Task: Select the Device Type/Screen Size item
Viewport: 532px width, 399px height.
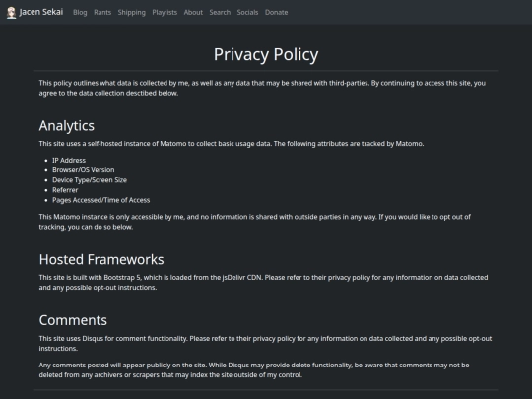Action: point(90,180)
